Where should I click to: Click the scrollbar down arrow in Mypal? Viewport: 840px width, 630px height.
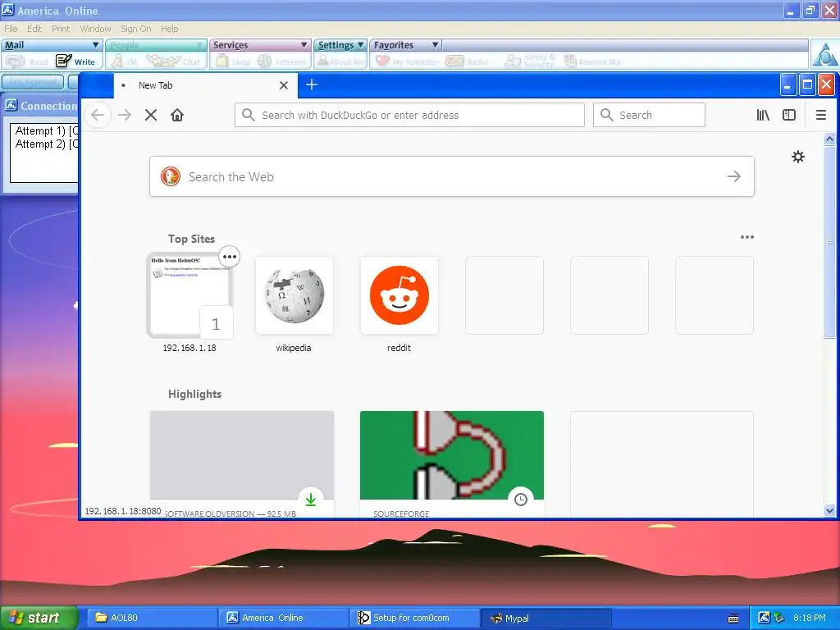(x=829, y=510)
